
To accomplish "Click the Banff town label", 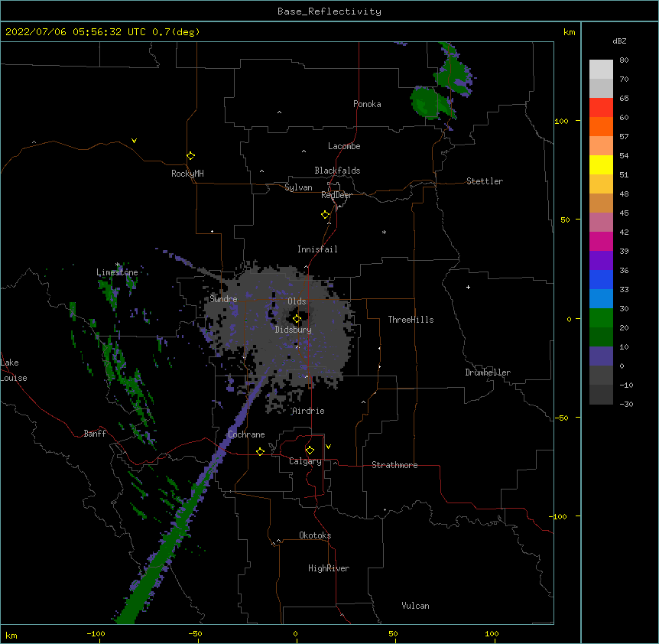I will [x=95, y=434].
